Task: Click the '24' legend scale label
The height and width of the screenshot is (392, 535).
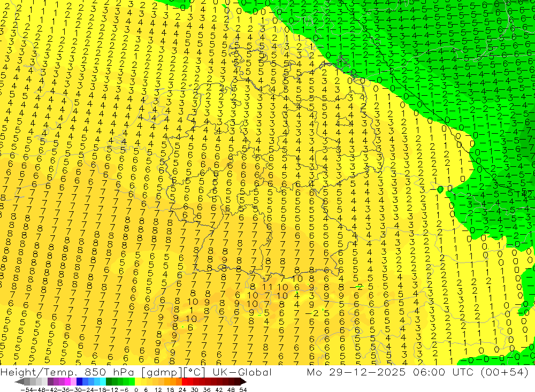Action: coord(182,390)
